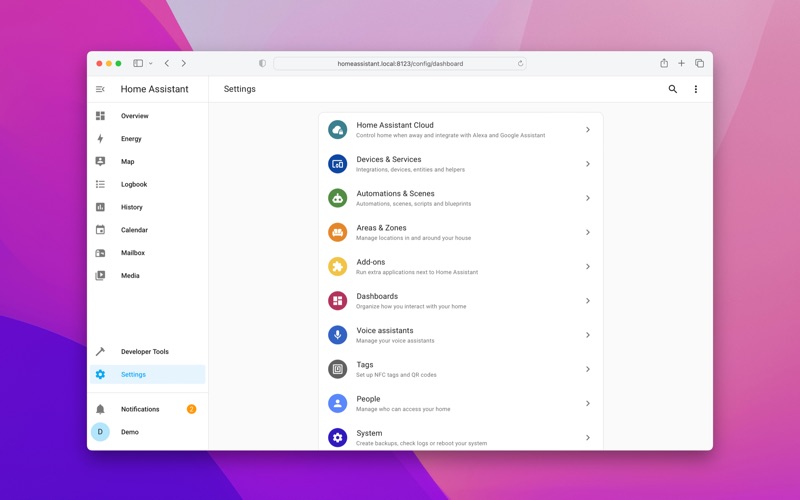Open Voice assistants title text
Screen dimensions: 800x500
[x=385, y=330]
